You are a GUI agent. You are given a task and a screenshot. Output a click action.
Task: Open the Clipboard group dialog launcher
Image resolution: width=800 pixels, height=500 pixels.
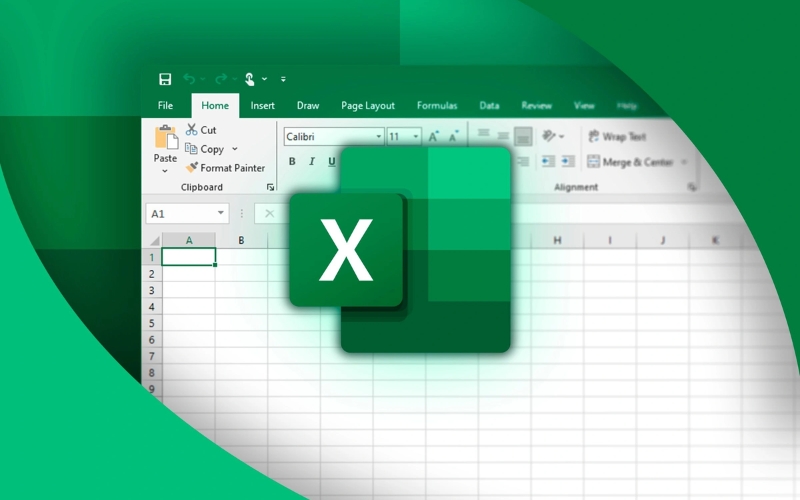pyautogui.click(x=270, y=187)
